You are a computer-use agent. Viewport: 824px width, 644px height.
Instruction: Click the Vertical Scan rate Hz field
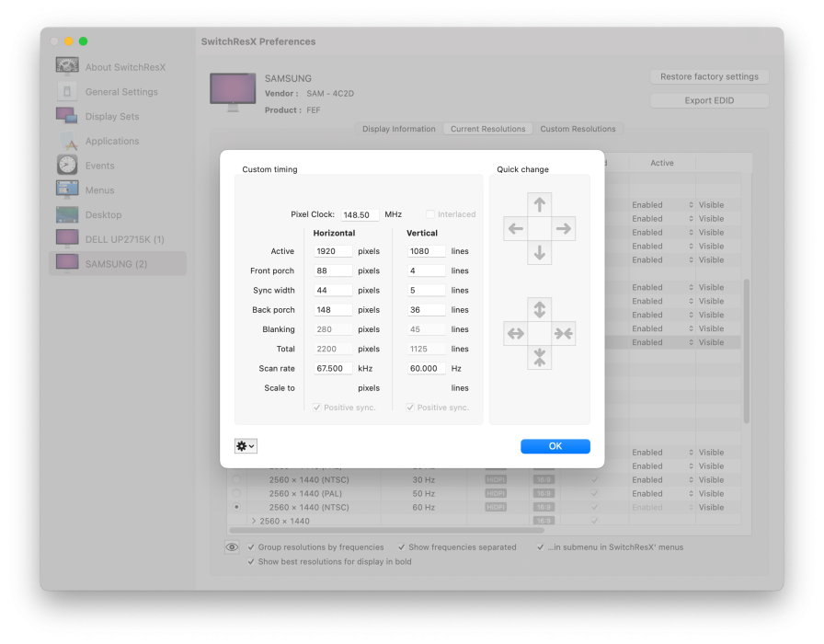426,368
